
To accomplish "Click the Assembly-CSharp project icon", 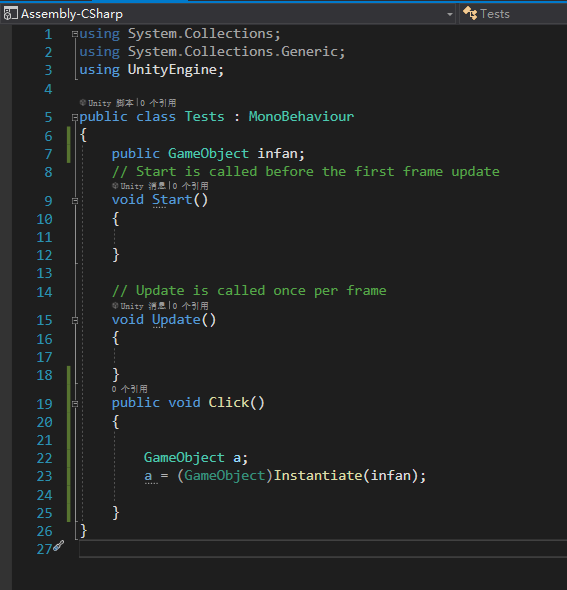I will tap(11, 14).
